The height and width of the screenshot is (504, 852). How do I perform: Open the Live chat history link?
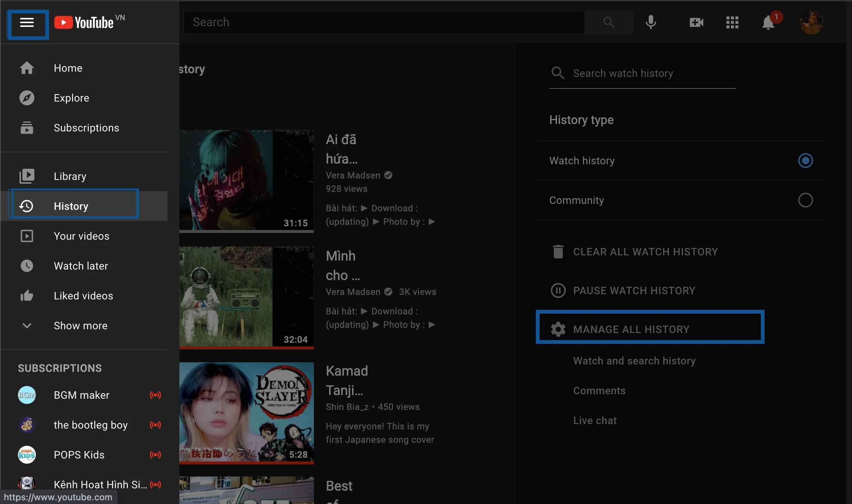[595, 420]
